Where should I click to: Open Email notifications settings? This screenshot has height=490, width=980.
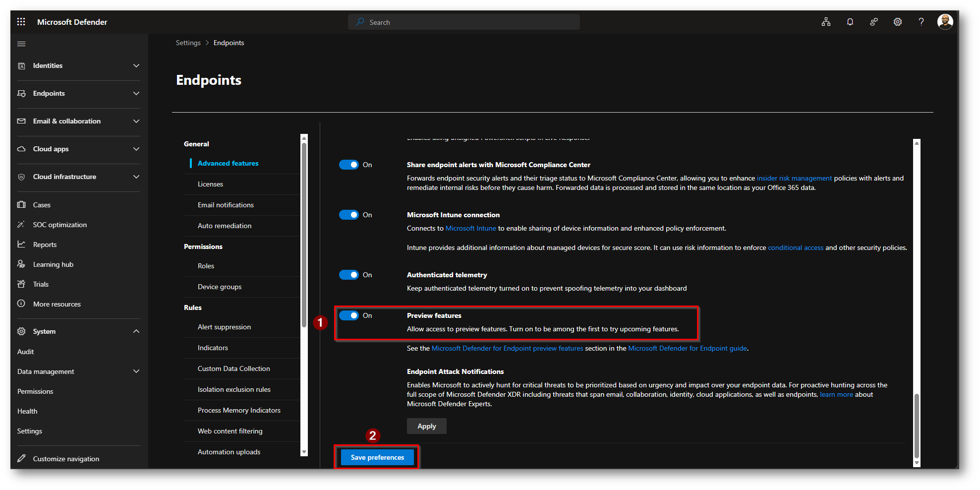(226, 205)
